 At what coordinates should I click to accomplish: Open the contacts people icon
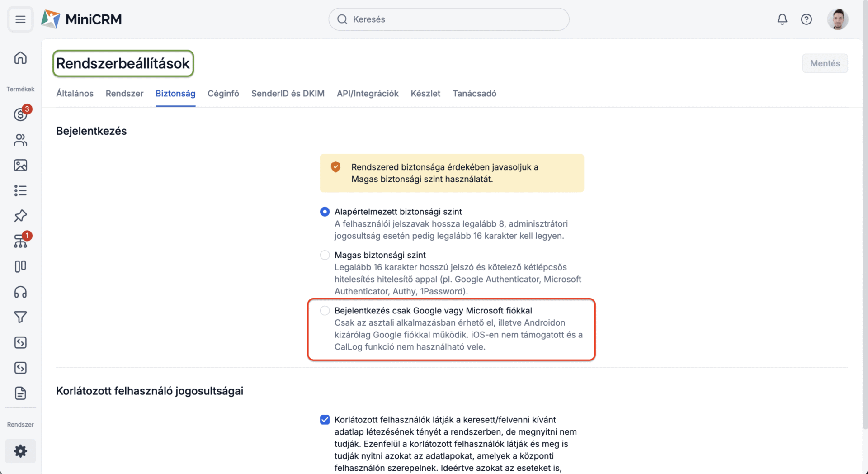click(x=20, y=140)
